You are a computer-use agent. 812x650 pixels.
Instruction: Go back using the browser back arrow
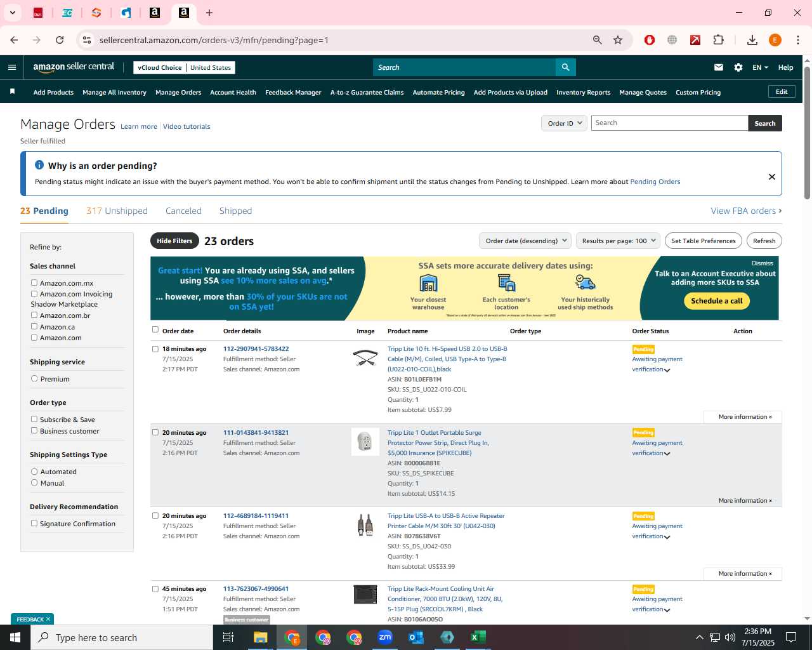click(14, 40)
